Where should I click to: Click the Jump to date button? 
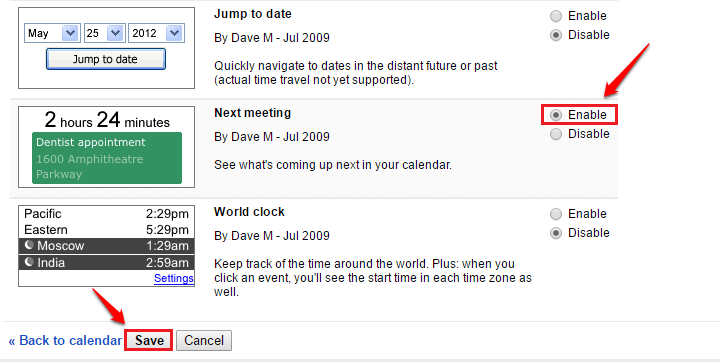click(106, 59)
